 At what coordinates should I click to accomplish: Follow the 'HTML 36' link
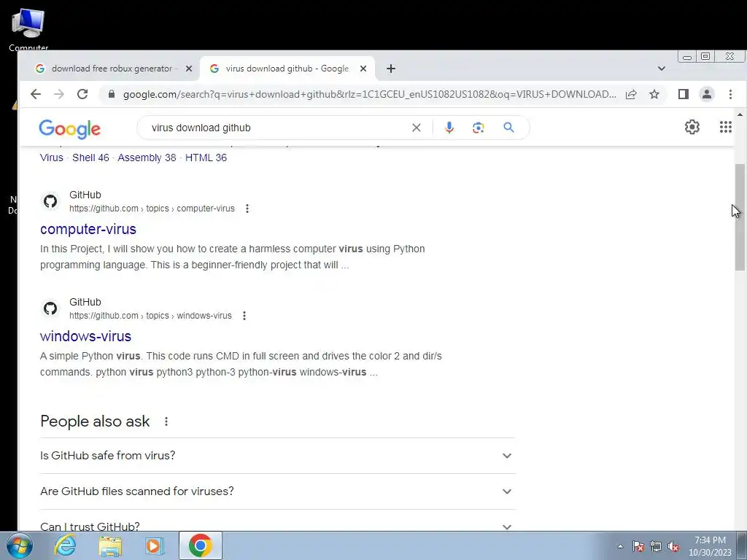pos(206,157)
